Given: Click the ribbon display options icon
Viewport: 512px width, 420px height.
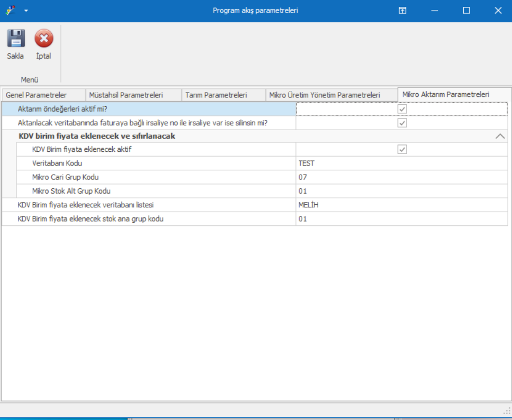Looking at the screenshot, I should pos(402,11).
